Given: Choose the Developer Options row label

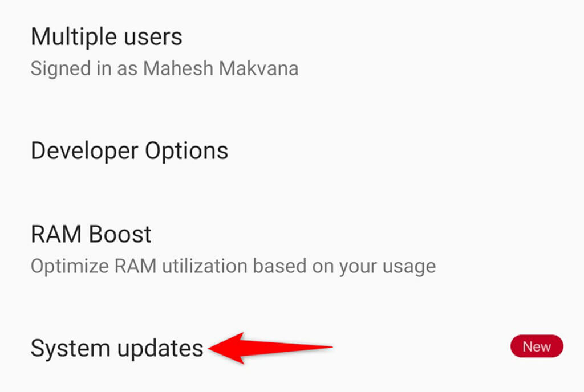Looking at the screenshot, I should [129, 151].
